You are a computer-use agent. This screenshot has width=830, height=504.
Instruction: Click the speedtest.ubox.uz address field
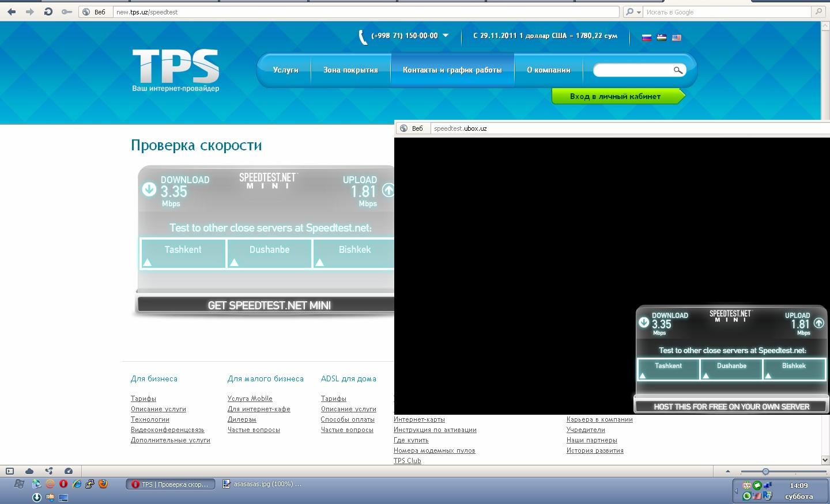pos(631,128)
